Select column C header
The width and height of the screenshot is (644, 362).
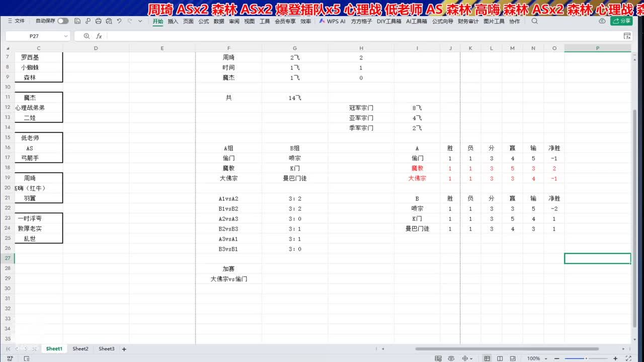click(x=39, y=48)
